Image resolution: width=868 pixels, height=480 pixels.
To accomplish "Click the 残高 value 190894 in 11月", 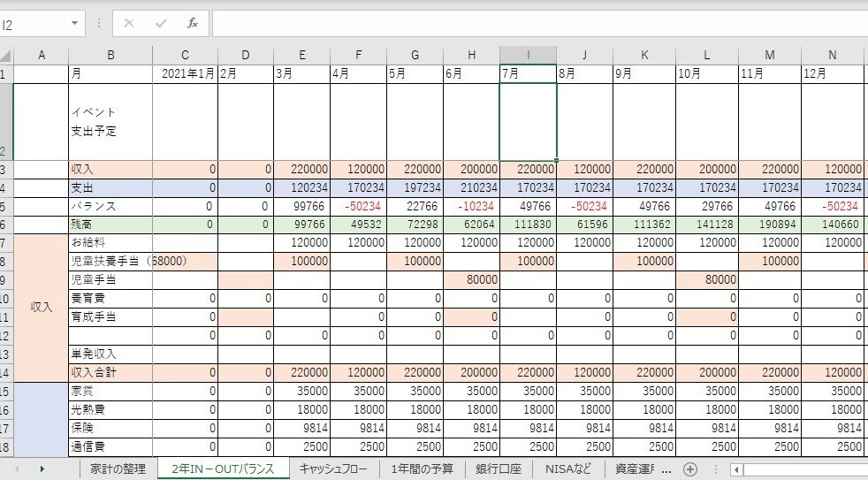I will point(770,225).
